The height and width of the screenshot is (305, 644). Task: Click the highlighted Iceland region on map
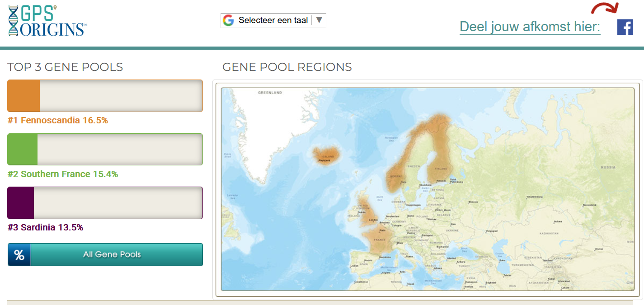[327, 155]
